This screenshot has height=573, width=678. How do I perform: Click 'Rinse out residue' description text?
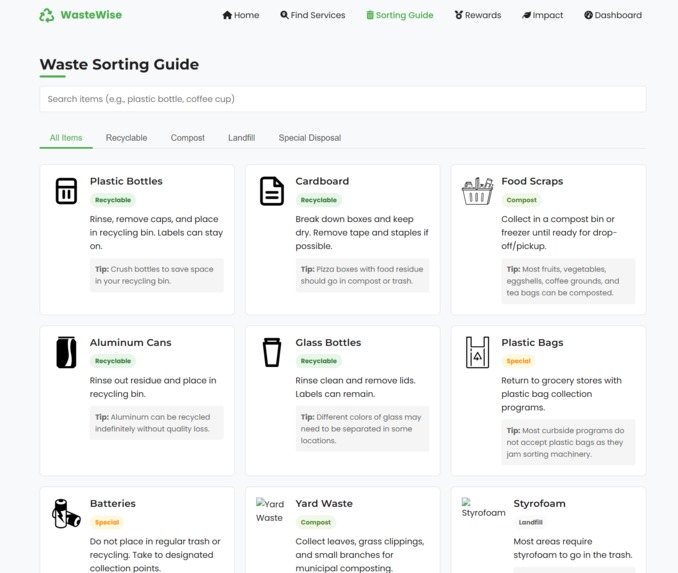coord(153,387)
